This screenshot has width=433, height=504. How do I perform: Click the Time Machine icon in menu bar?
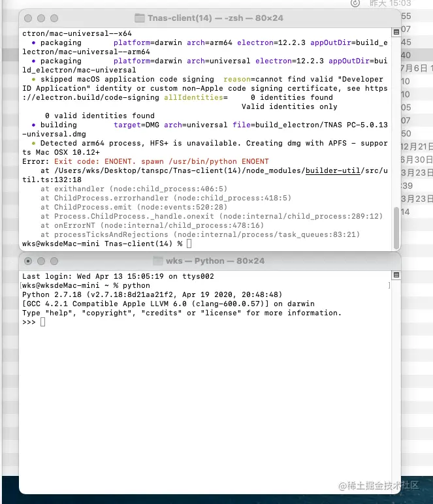tap(355, 3)
